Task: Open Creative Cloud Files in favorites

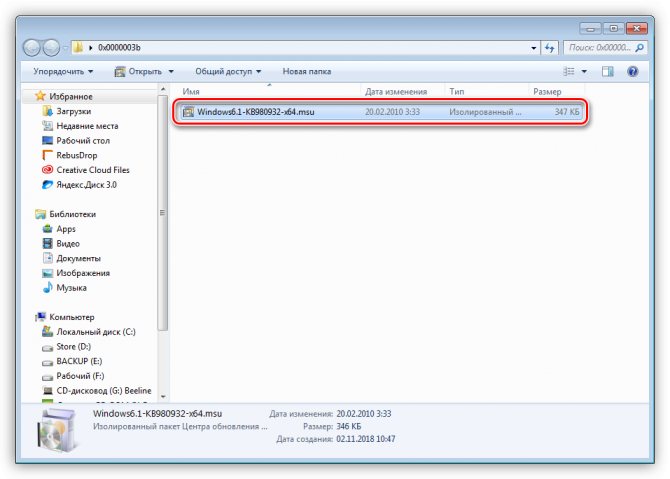Action: tap(93, 170)
